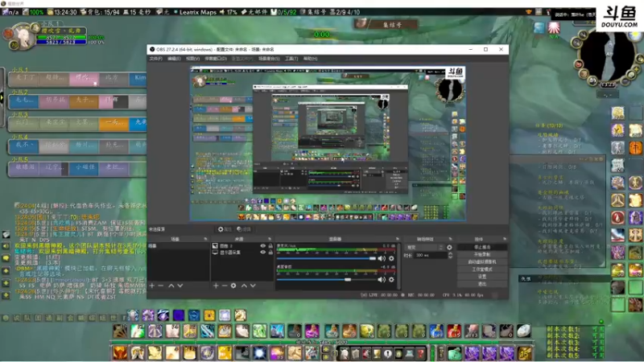Click 停止推流 stop streaming button
Image resolution: width=644 pixels, height=362 pixels.
pos(481,248)
